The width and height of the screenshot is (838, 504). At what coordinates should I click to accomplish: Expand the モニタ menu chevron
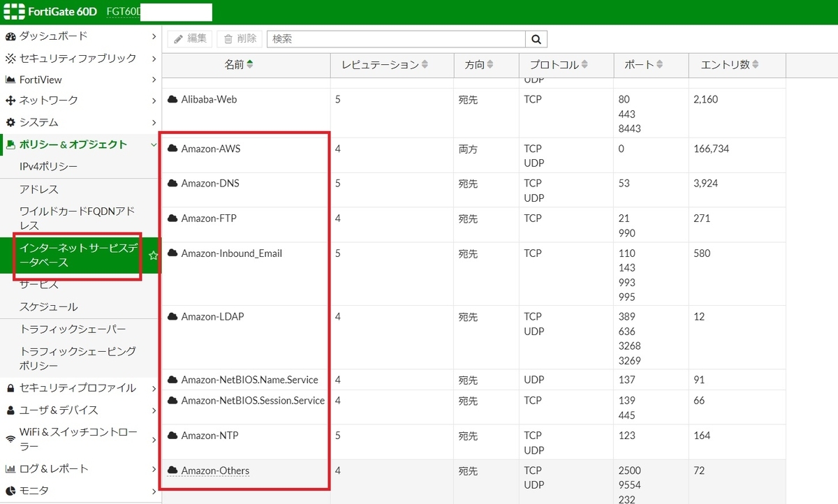pyautogui.click(x=154, y=491)
